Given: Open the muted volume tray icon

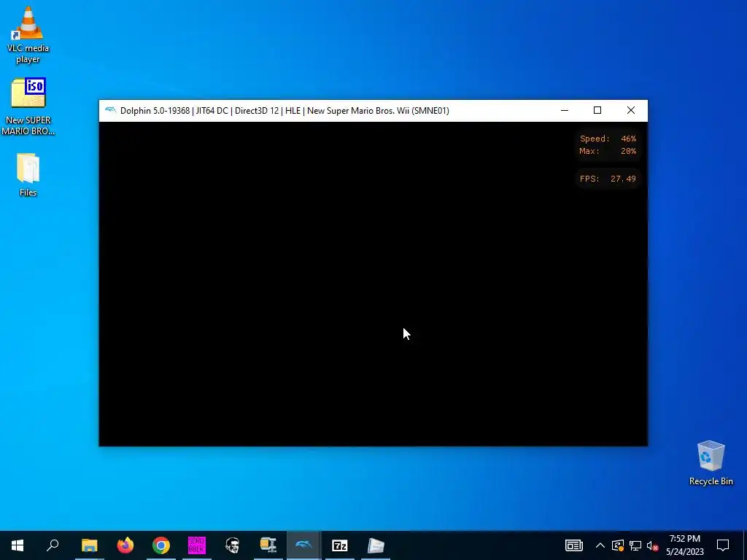Looking at the screenshot, I should tap(653, 545).
